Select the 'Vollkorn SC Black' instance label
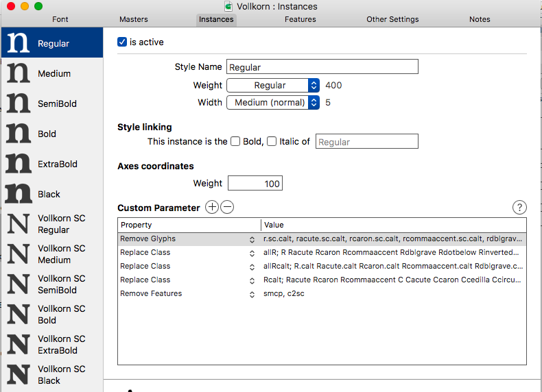The width and height of the screenshot is (542, 392). [62, 375]
